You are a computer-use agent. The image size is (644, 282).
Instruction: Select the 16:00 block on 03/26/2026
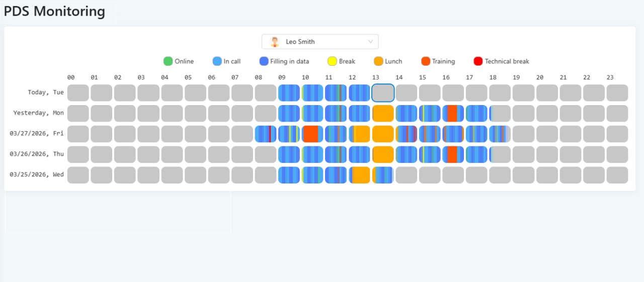453,154
